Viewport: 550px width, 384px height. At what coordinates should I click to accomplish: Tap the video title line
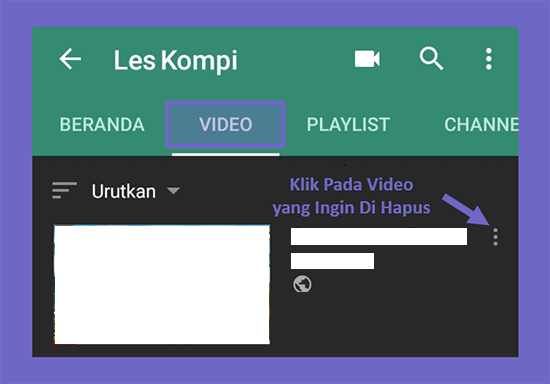tap(379, 237)
